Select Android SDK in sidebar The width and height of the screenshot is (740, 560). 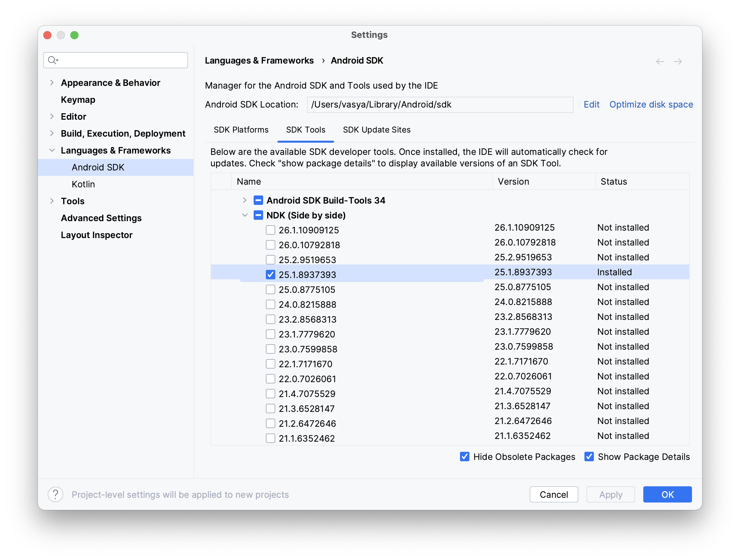(116, 167)
